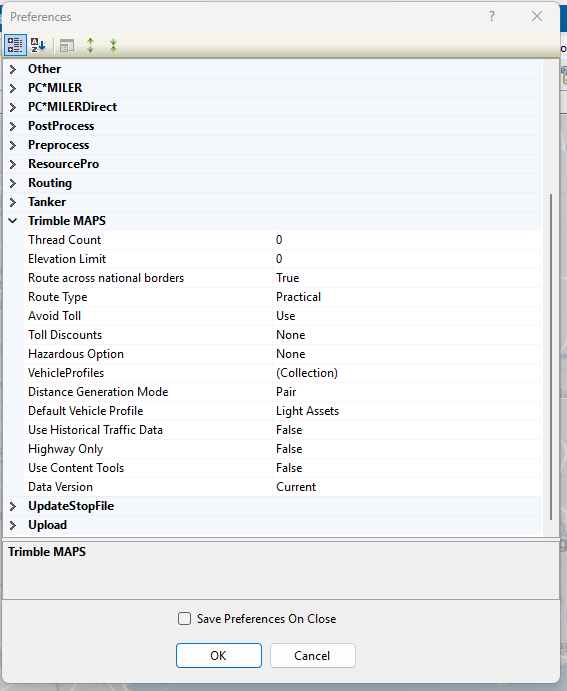This screenshot has height=691, width=567.
Task: Edit the Thread Count value 0
Action: coord(408,240)
